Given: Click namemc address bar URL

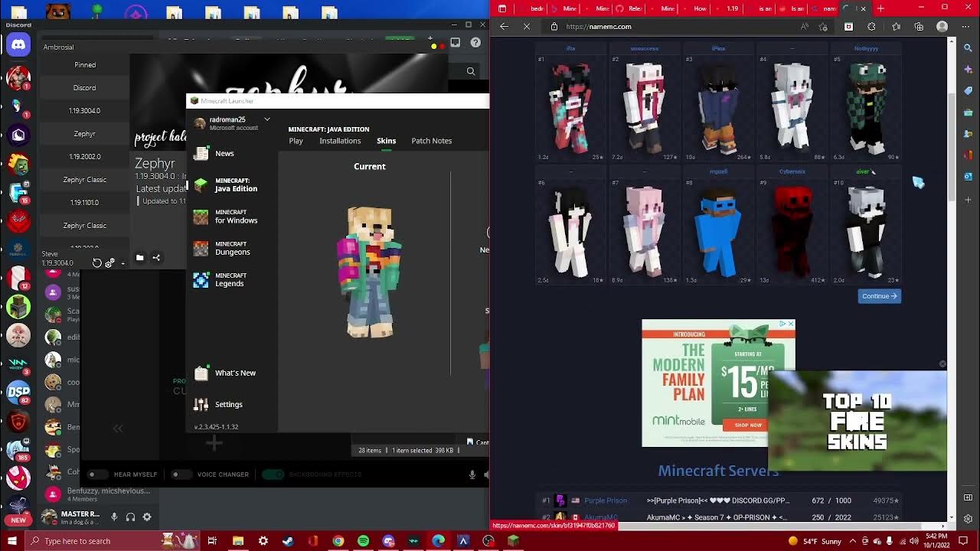Looking at the screenshot, I should pyautogui.click(x=599, y=26).
